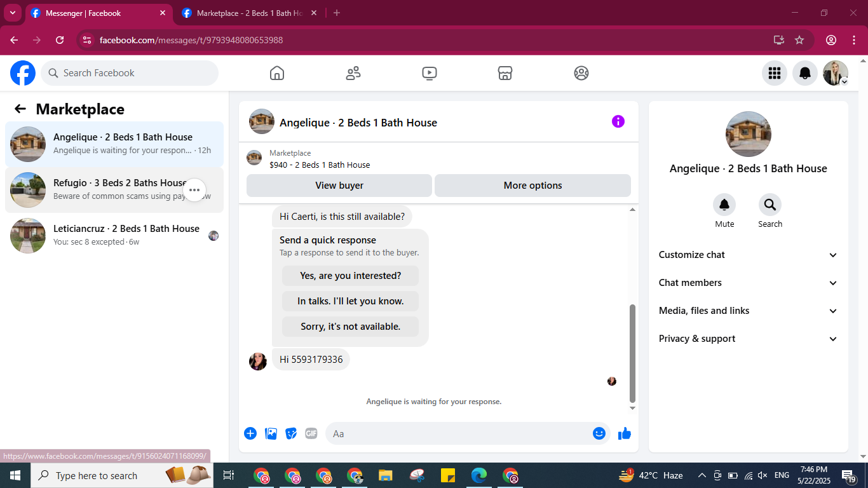
Task: Open the Marketplace storefront icon
Action: click(x=505, y=73)
